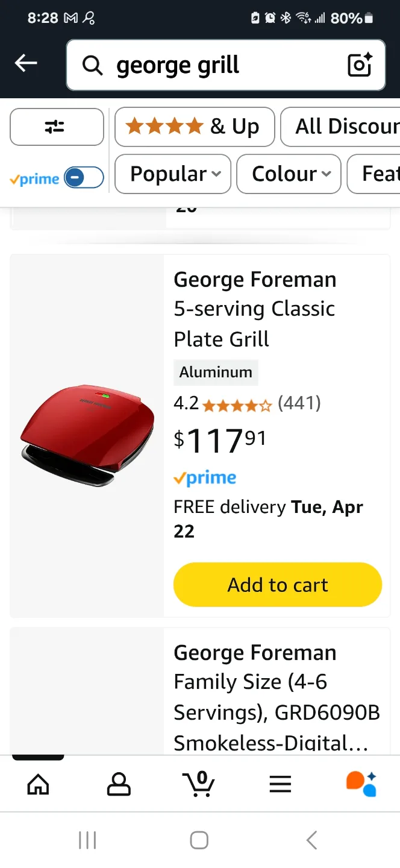Tap the search magnifier icon
This screenshot has height=868, width=400.
pyautogui.click(x=92, y=65)
